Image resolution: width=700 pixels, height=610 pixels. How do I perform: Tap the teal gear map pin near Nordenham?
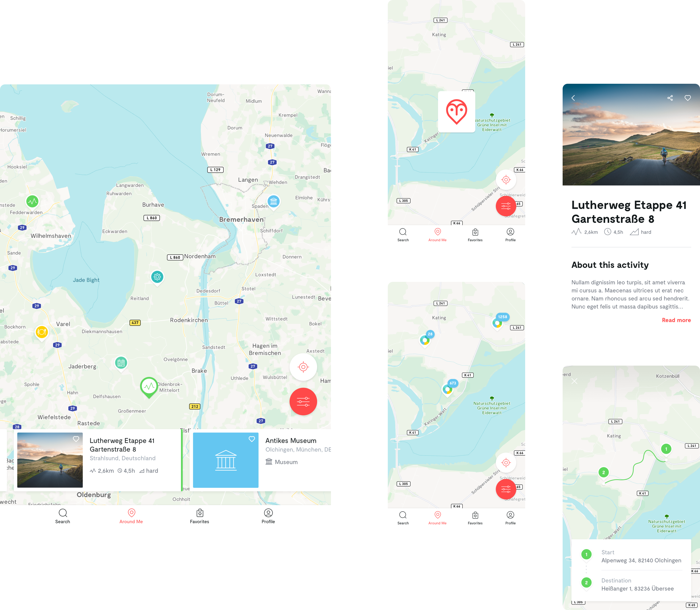click(x=157, y=277)
